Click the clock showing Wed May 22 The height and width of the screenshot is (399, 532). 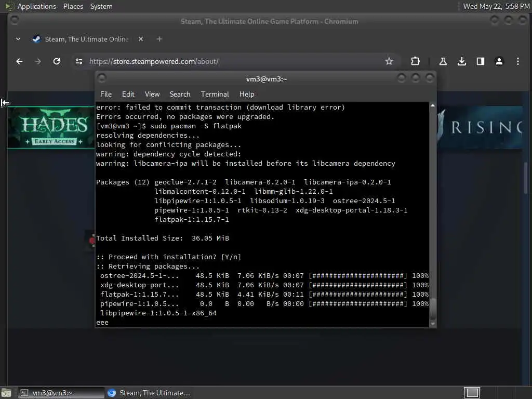point(496,6)
